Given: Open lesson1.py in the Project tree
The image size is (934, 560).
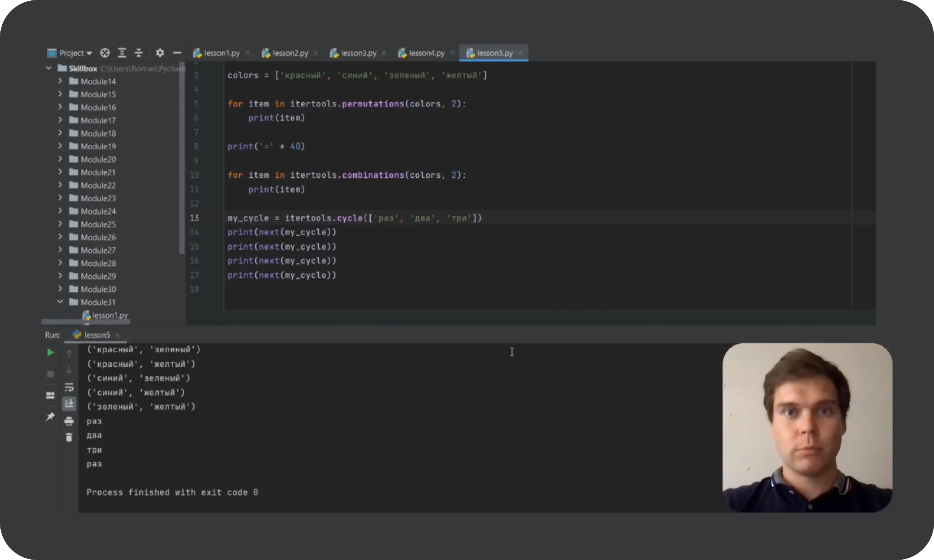Looking at the screenshot, I should pos(110,315).
